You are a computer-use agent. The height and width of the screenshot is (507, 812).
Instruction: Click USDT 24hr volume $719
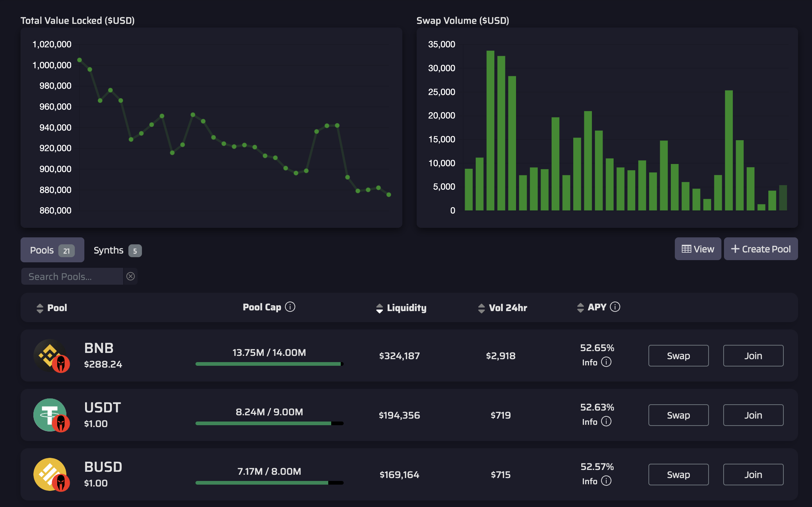[501, 415]
